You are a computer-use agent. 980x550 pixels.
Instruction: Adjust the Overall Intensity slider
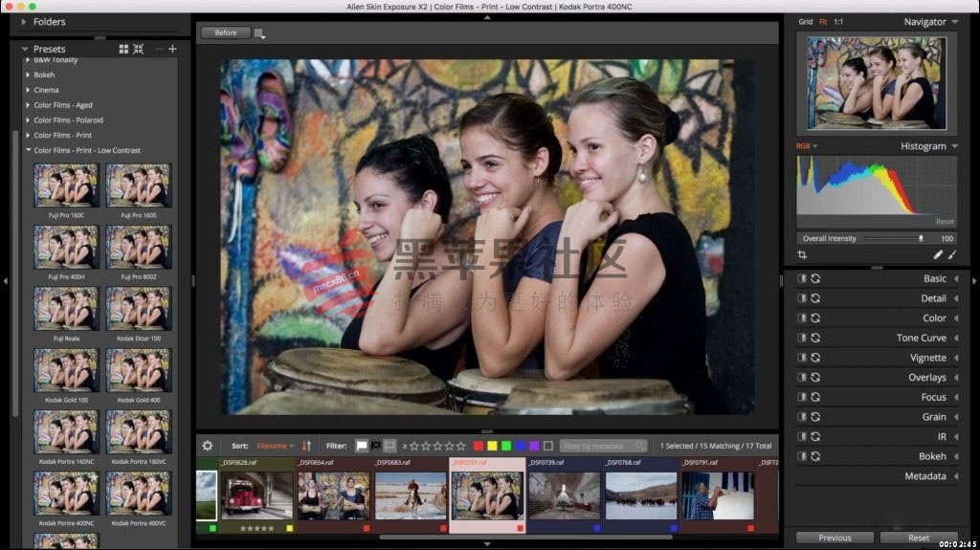894,238
